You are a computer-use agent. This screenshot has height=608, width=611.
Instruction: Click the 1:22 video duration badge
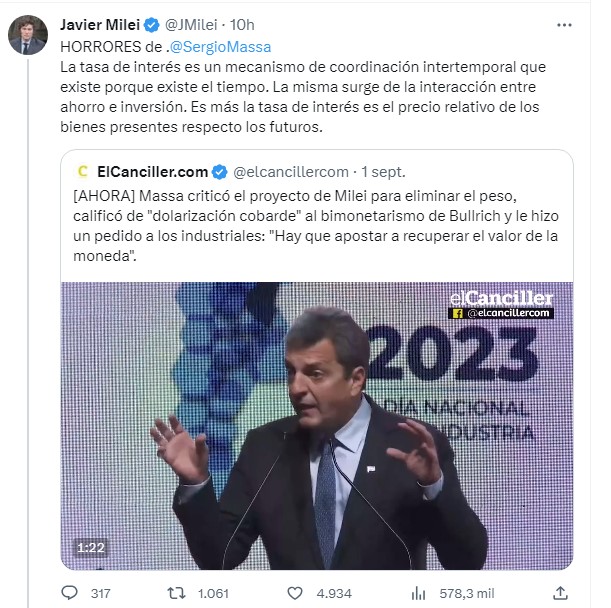click(x=90, y=548)
